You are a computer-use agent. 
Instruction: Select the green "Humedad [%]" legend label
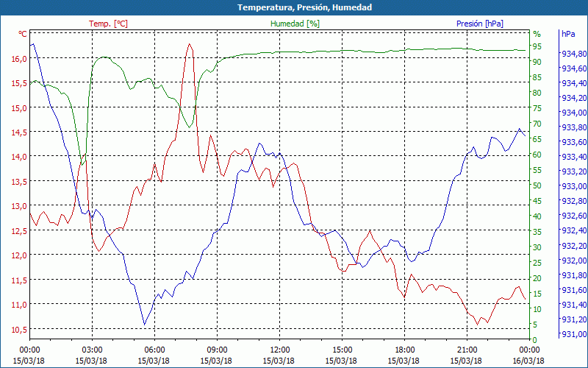coord(295,24)
